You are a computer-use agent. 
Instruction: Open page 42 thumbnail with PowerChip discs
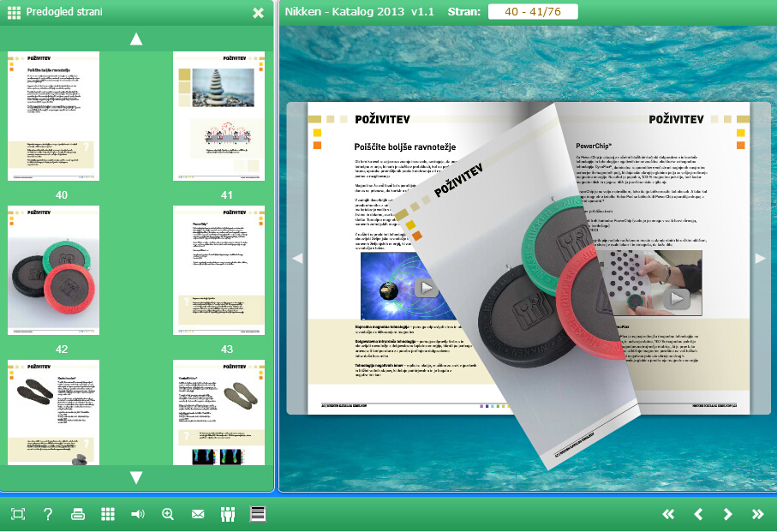(x=53, y=271)
